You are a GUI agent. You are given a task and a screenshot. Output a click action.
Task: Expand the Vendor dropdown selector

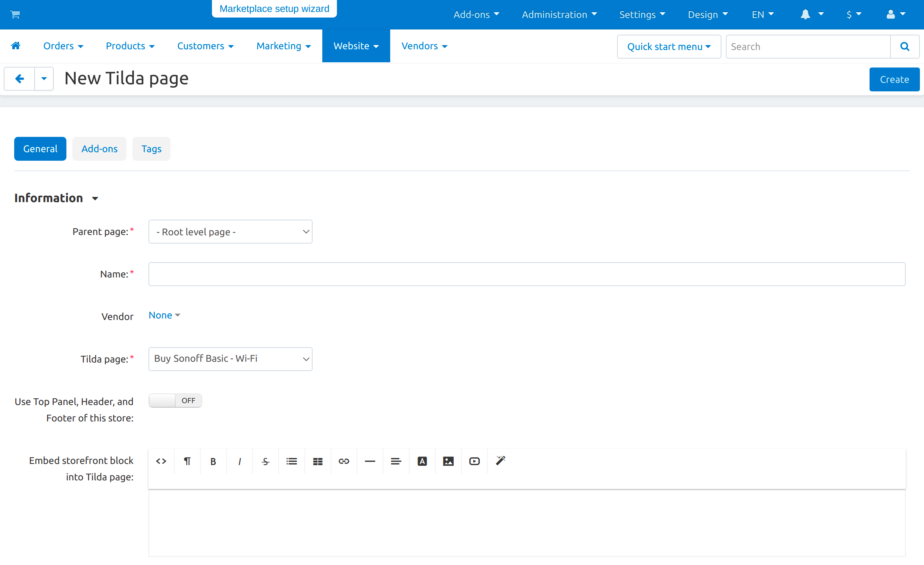pos(164,316)
